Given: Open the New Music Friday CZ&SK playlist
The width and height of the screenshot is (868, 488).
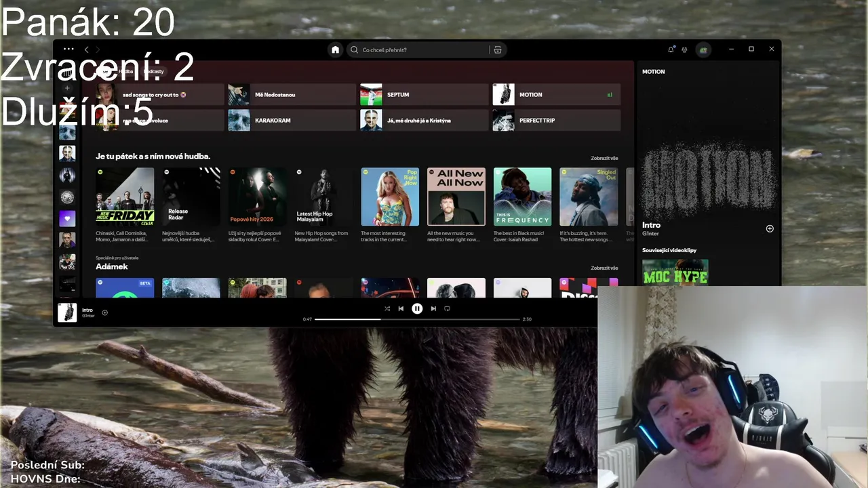Looking at the screenshot, I should tap(125, 205).
